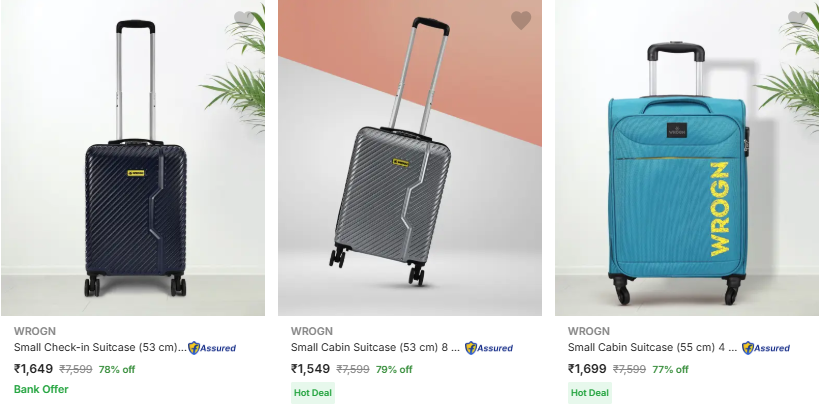Add the teal suitcase to wishlist with heart
The height and width of the screenshot is (405, 822).
[798, 20]
